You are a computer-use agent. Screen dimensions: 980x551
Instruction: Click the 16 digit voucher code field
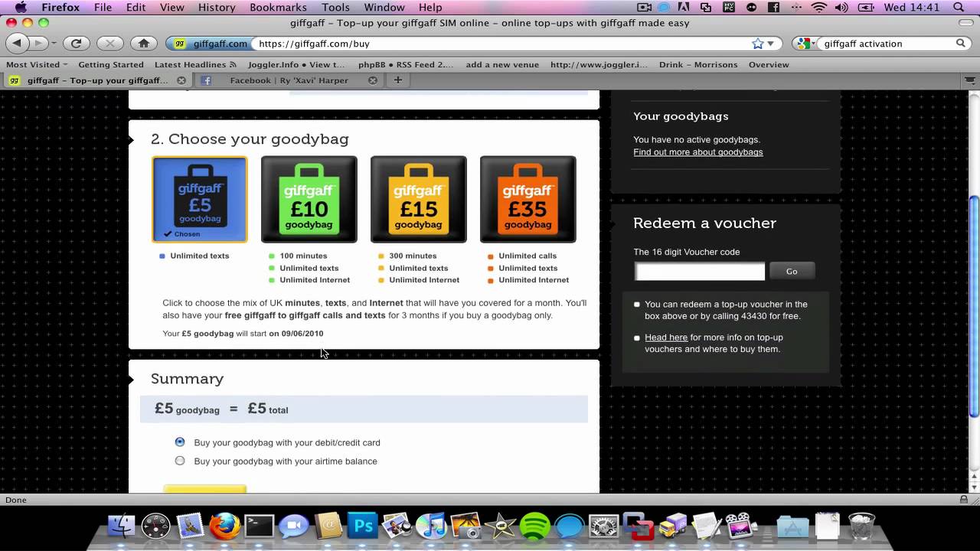(x=700, y=271)
